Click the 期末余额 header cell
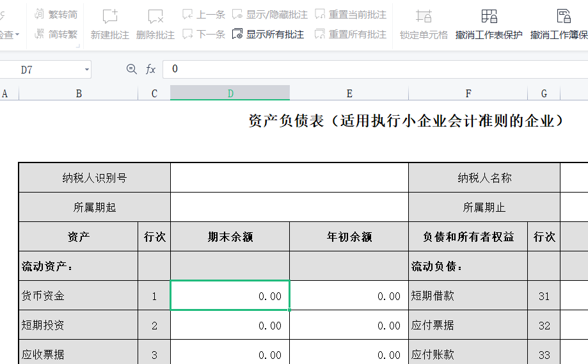 [x=230, y=237]
